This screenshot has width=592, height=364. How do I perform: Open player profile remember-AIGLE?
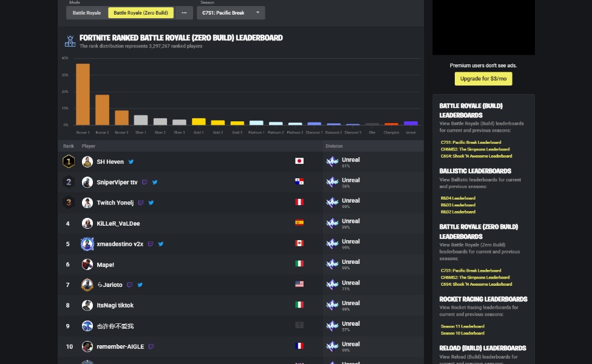coord(120,346)
